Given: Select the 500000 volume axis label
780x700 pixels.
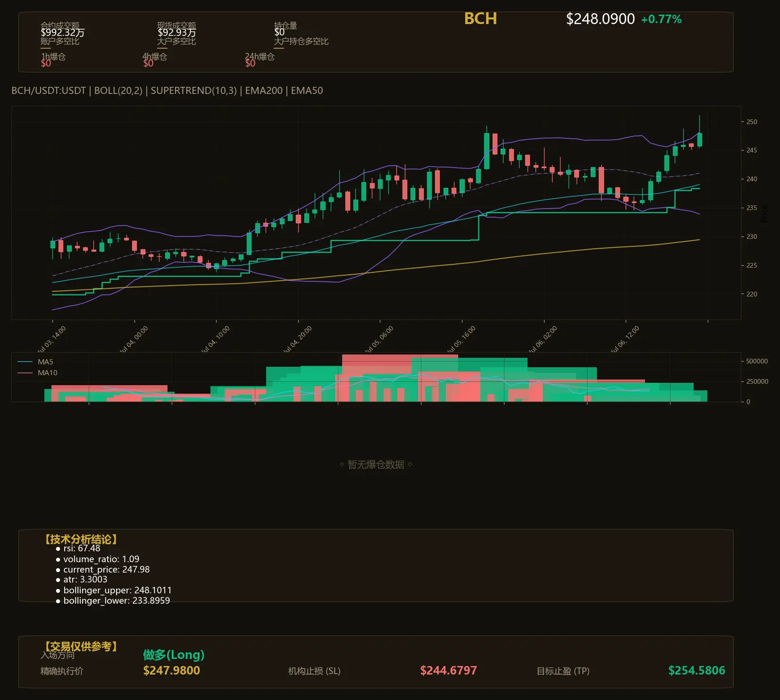Looking at the screenshot, I should pos(757,361).
